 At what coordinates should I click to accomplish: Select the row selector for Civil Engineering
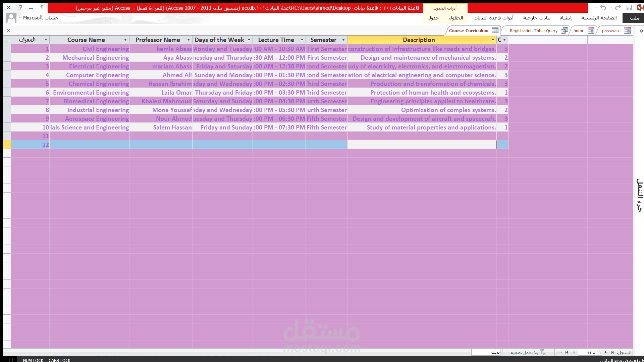tap(7, 49)
